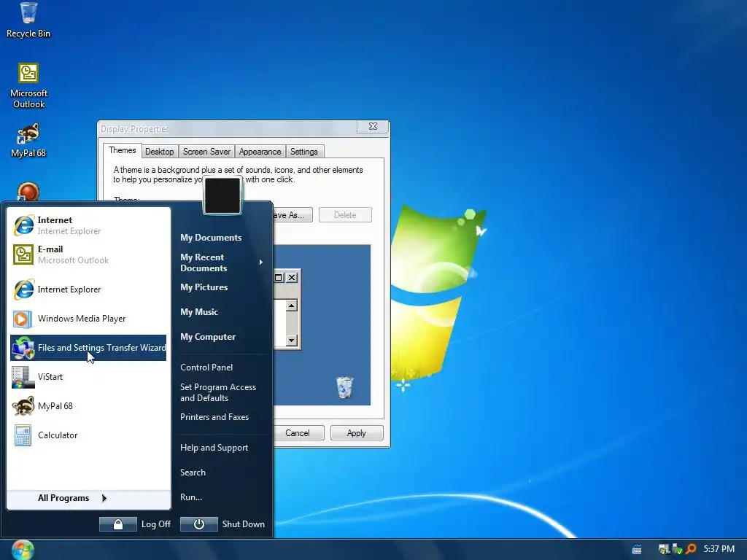Click the partly hidden red desktop icon
Image resolution: width=747 pixels, height=560 pixels.
28,192
